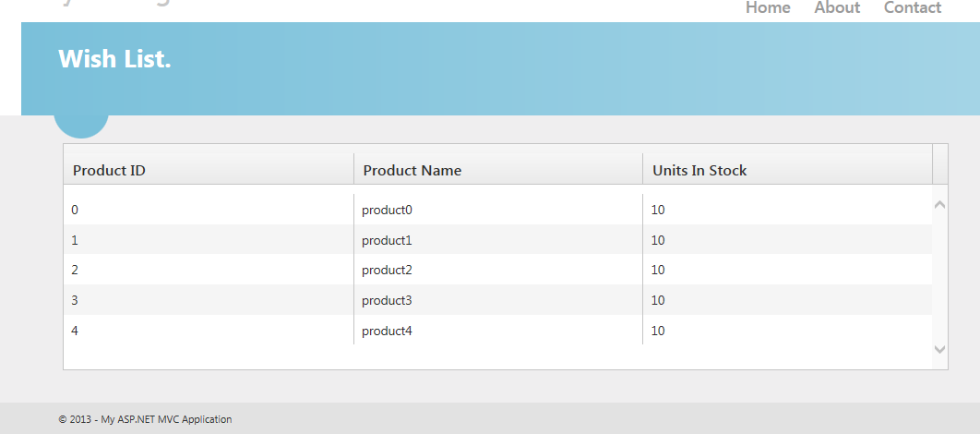Click the product2 row name cell

387,270
